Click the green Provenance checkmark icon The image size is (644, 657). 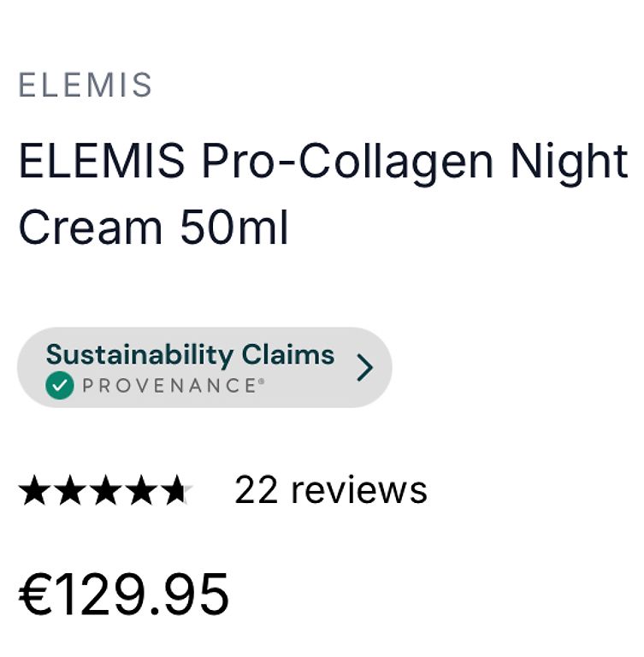(x=60, y=385)
